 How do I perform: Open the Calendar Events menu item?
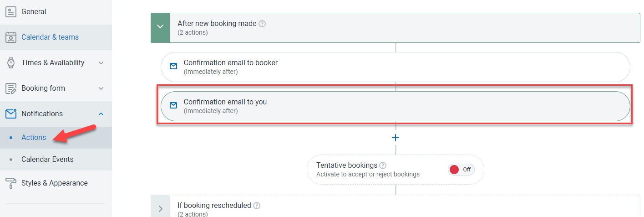pos(47,160)
